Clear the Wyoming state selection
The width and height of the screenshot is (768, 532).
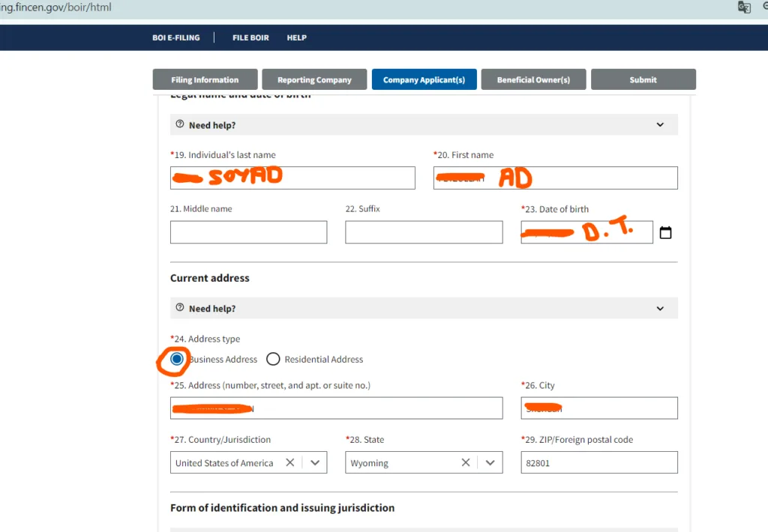466,463
